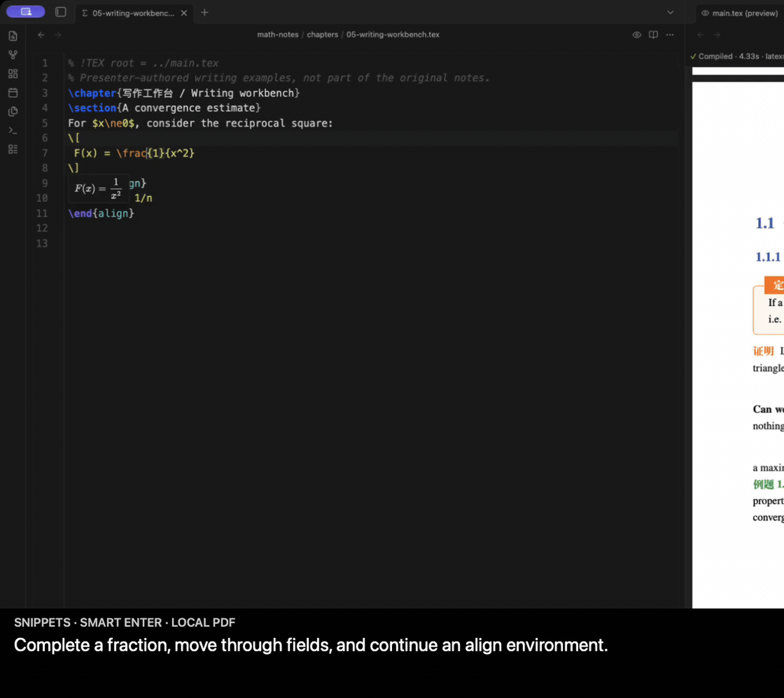This screenshot has height=698, width=784.
Task: Open the graph view sidebar icon
Action: coord(13,55)
